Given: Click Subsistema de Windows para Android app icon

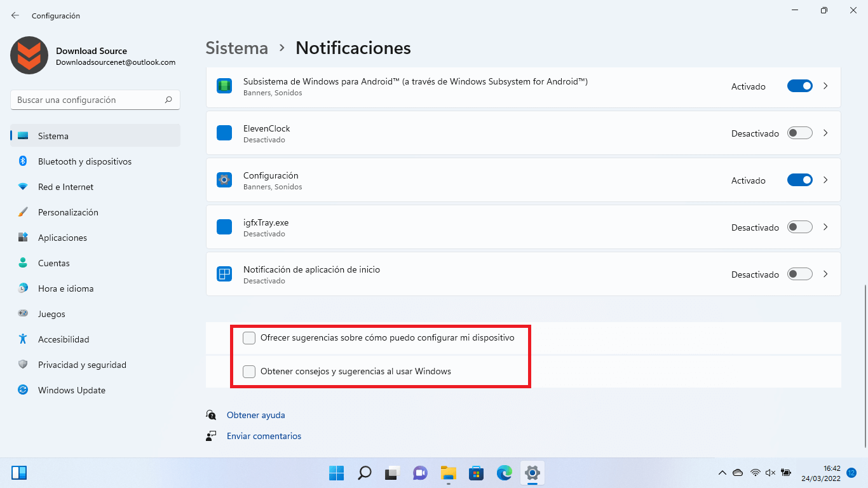Looking at the screenshot, I should click(x=224, y=86).
